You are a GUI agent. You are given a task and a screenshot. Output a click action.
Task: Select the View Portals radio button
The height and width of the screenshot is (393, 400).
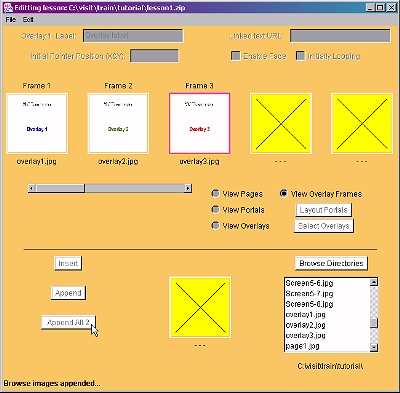pyautogui.click(x=215, y=209)
